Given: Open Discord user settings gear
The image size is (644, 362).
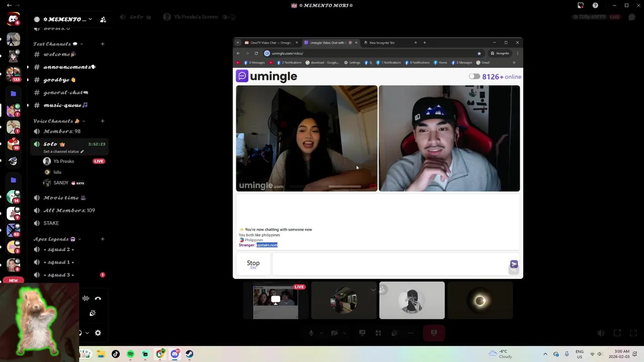Looking at the screenshot, I should 98,333.
